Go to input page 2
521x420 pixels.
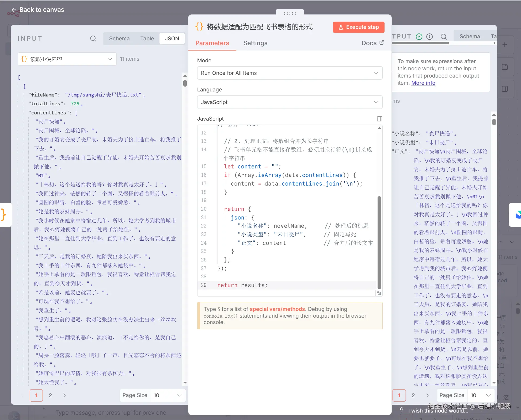50,395
